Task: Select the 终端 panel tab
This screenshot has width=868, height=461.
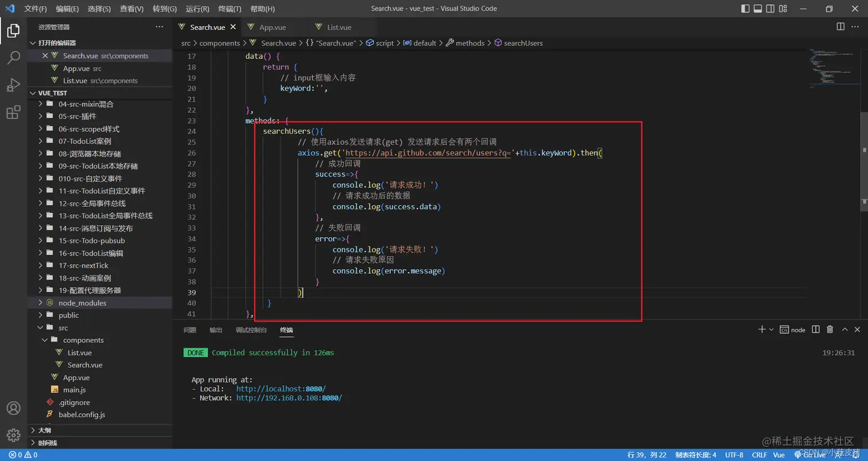Action: point(286,330)
